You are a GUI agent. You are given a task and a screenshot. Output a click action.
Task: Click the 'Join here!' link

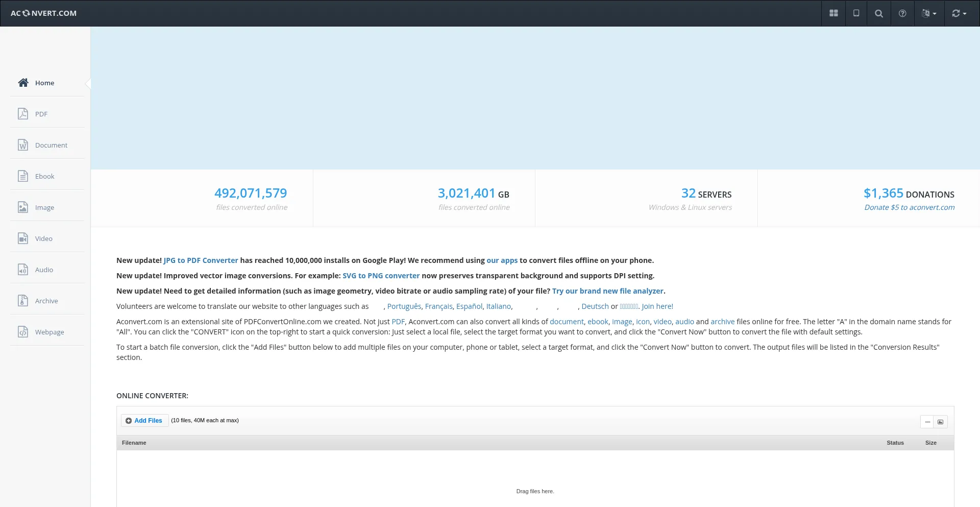point(657,306)
